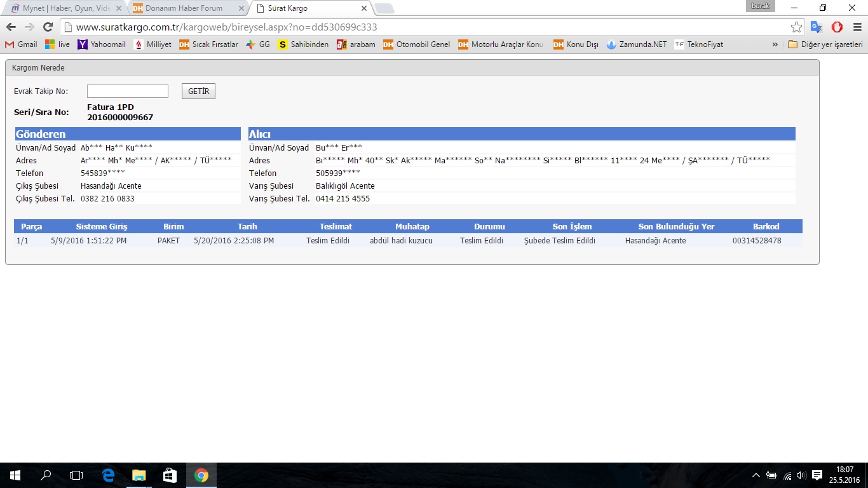Screen dimensions: 868x488
Task: Open the Sıcak Fırsatlar bookmark
Action: pos(208,44)
